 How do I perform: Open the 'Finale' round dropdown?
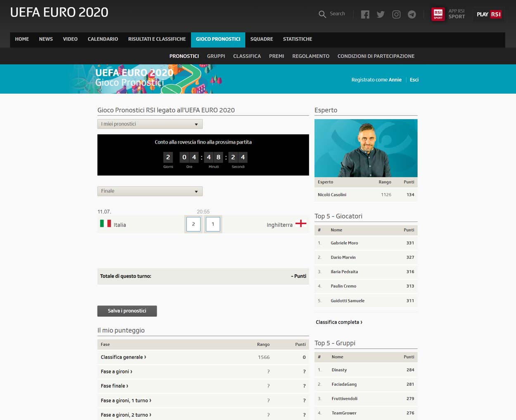(150, 191)
